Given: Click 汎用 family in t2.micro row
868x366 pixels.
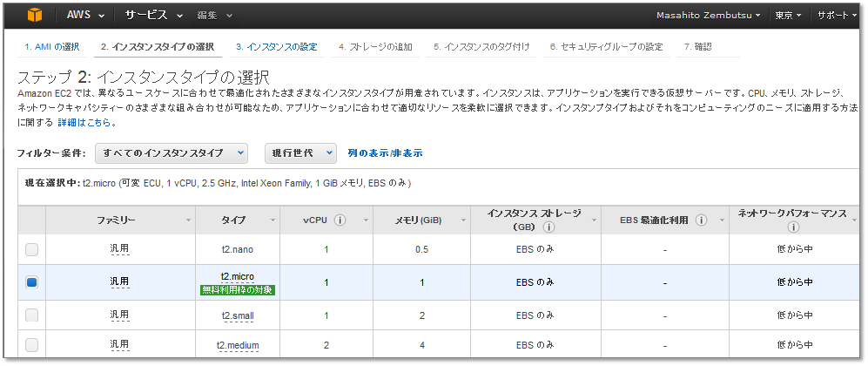Looking at the screenshot, I should [119, 281].
